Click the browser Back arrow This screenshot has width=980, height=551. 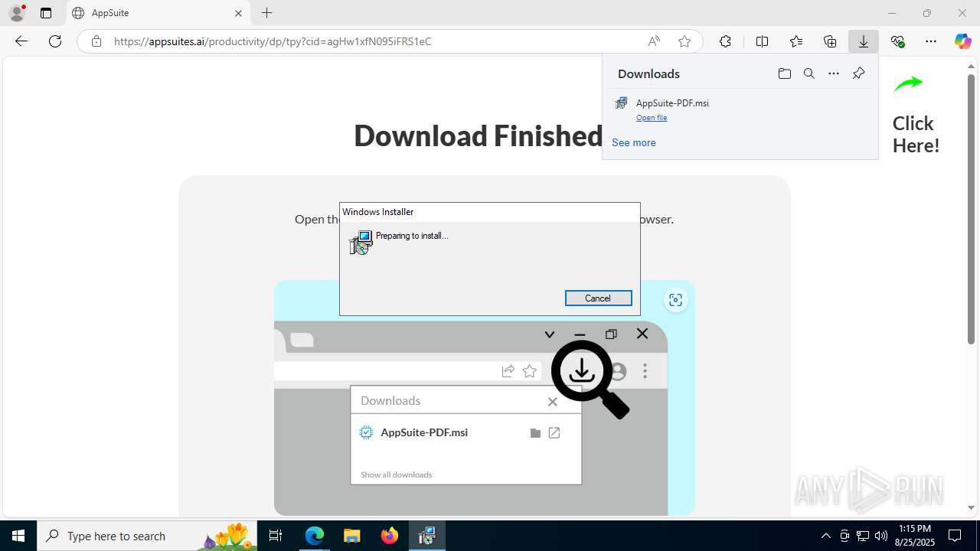[21, 41]
